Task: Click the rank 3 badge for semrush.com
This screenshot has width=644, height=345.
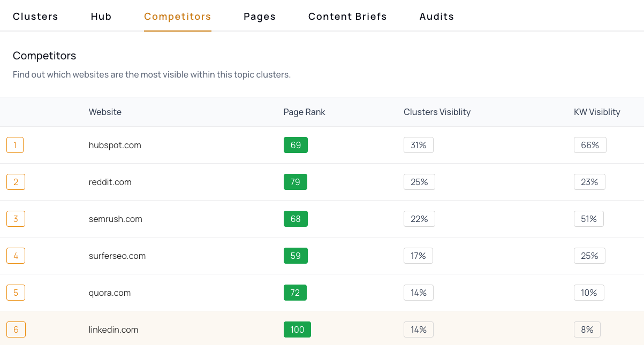Action: (15, 219)
